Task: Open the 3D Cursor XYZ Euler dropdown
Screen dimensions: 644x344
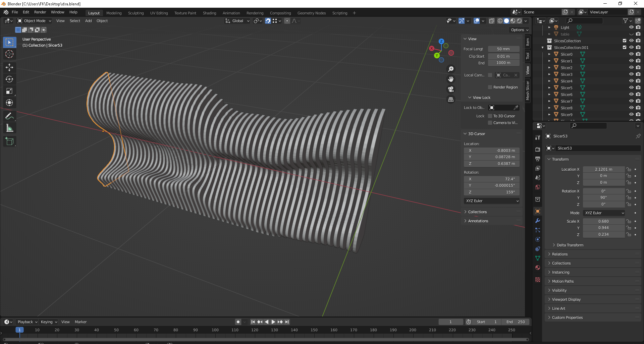Action: click(x=492, y=201)
